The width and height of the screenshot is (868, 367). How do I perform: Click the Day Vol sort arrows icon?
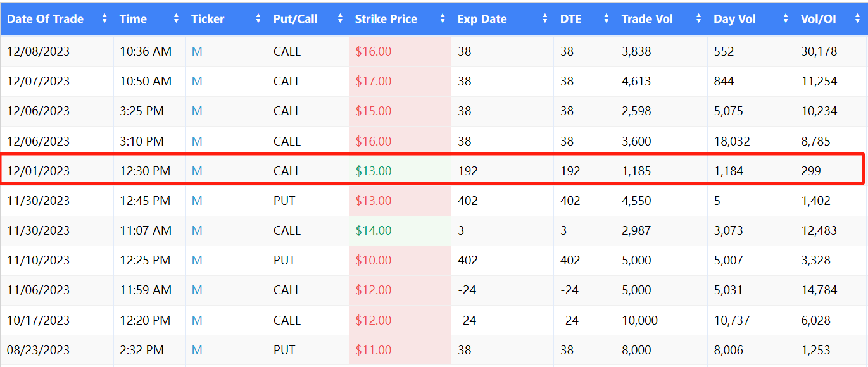(x=786, y=19)
